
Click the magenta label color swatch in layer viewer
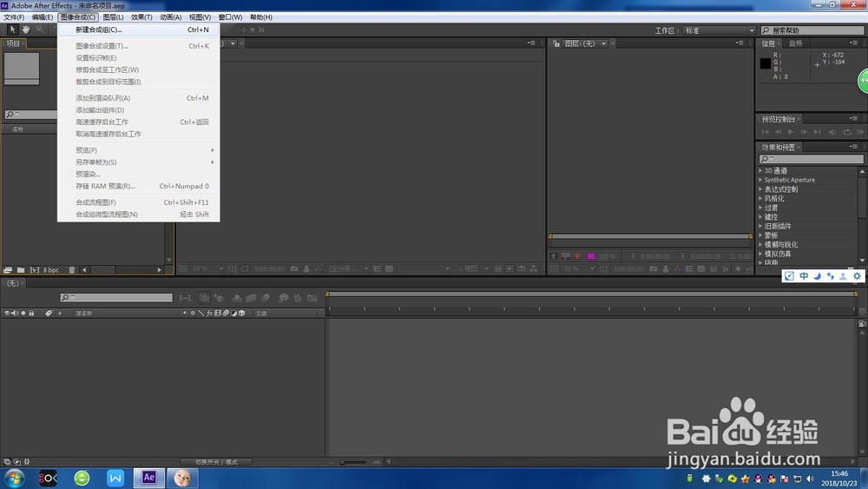click(x=591, y=256)
